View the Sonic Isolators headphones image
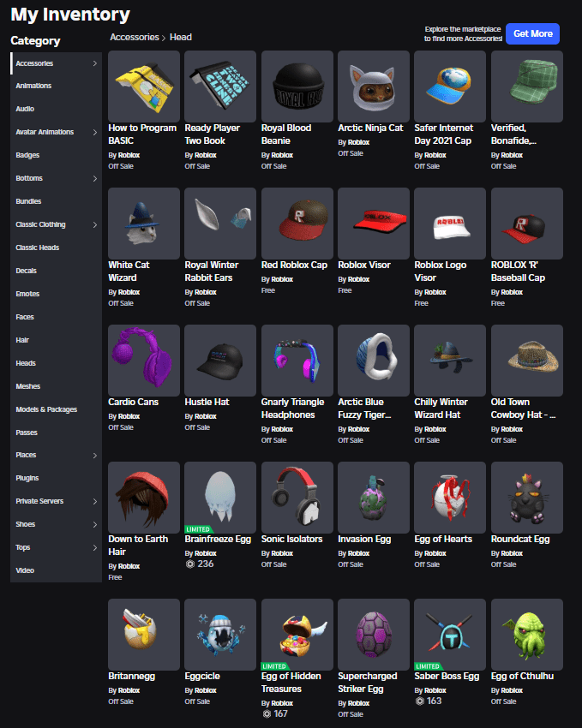 [x=297, y=498]
